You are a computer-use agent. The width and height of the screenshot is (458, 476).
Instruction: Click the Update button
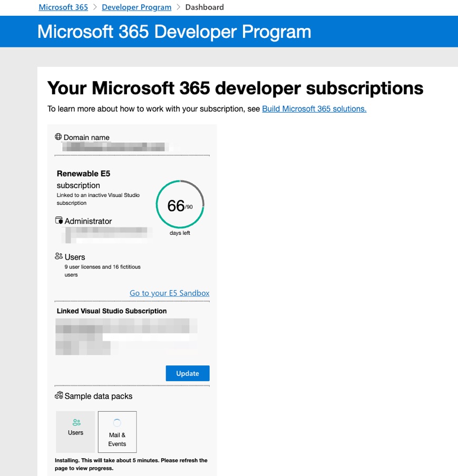pyautogui.click(x=188, y=373)
